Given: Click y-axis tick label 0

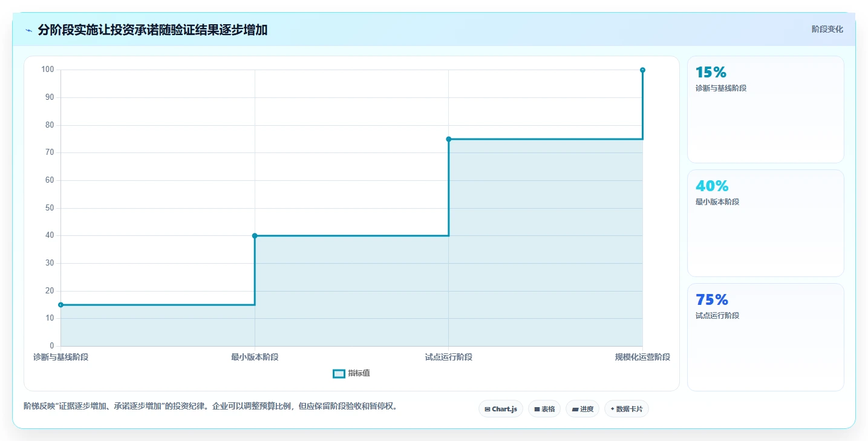Looking at the screenshot, I should coord(52,346).
